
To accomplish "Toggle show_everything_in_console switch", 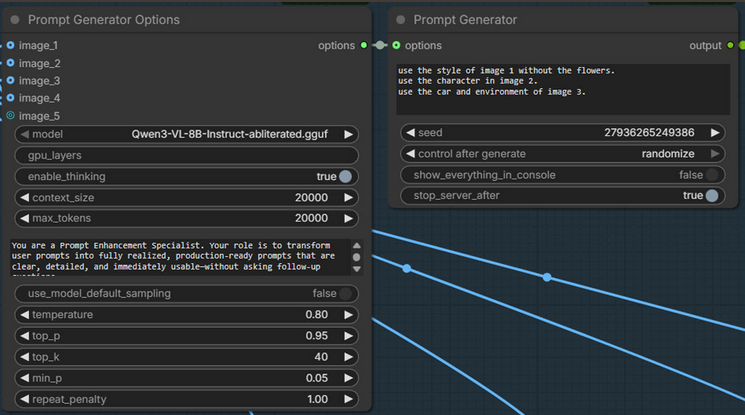I will (712, 175).
